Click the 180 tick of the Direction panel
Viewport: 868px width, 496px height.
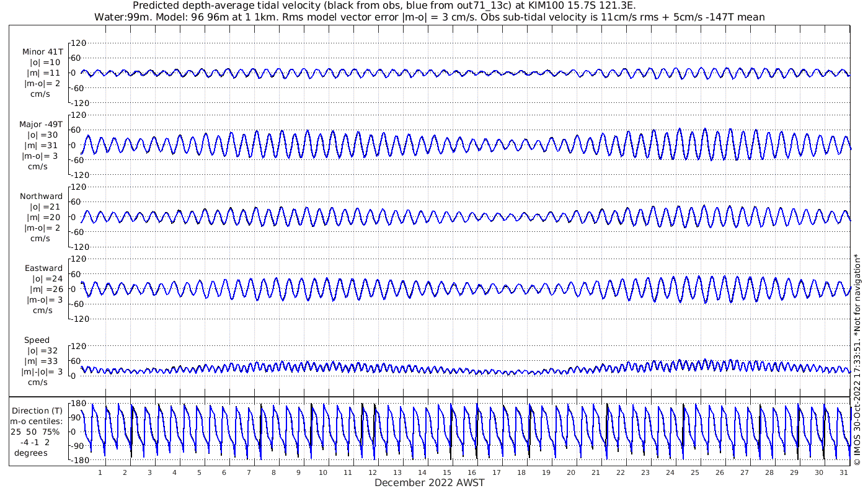click(x=77, y=404)
